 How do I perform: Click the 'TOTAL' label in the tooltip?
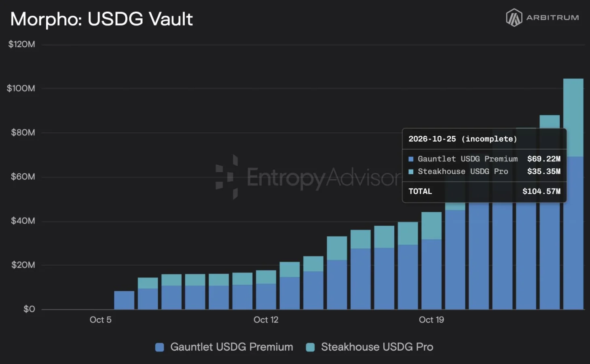pos(420,191)
